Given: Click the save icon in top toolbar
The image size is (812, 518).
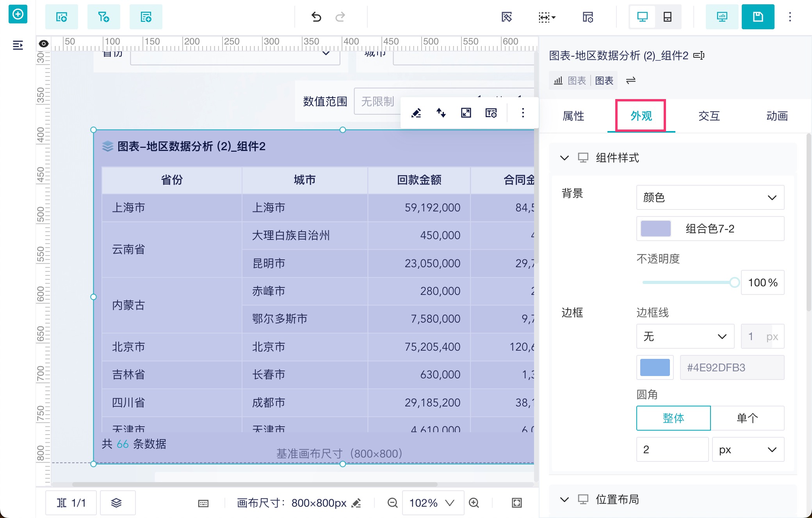Looking at the screenshot, I should (x=758, y=17).
